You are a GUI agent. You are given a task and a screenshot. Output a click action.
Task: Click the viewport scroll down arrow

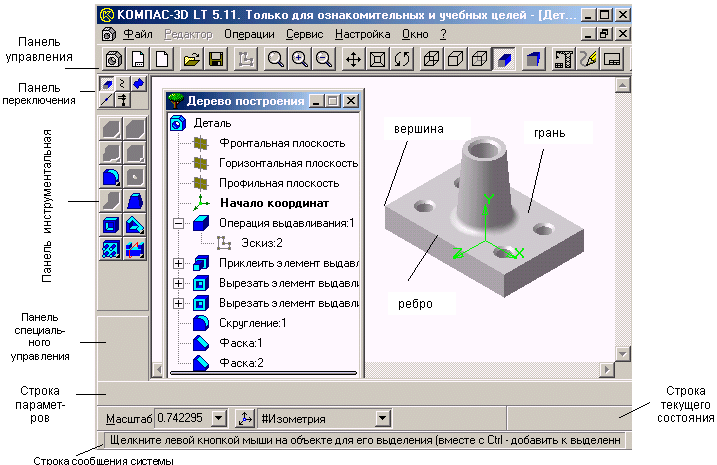pos(623,353)
